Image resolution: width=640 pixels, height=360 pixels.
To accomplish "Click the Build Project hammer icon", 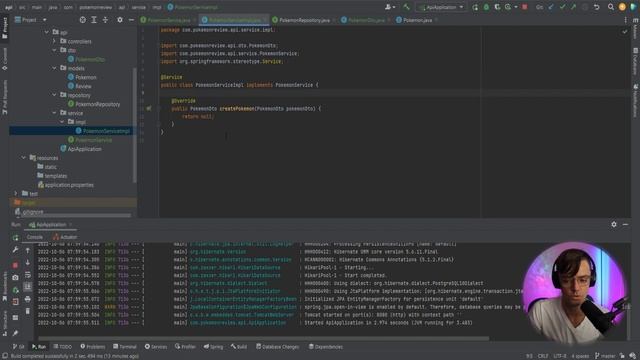I will (x=406, y=7).
